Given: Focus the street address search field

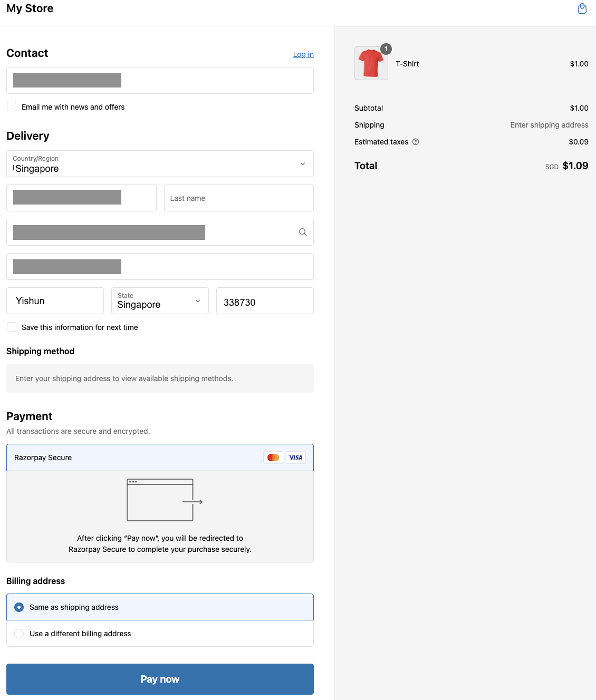Looking at the screenshot, I should tap(160, 232).
